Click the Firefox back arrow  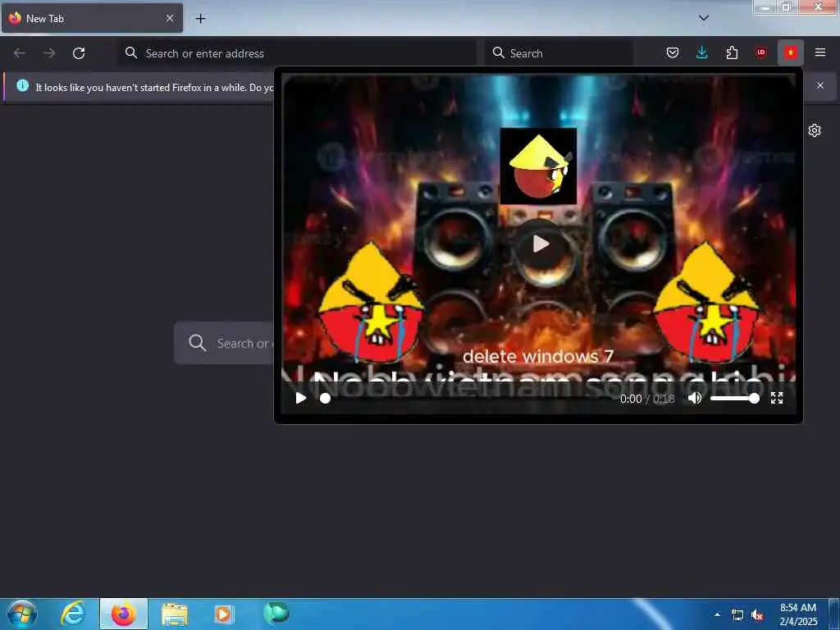click(20, 53)
